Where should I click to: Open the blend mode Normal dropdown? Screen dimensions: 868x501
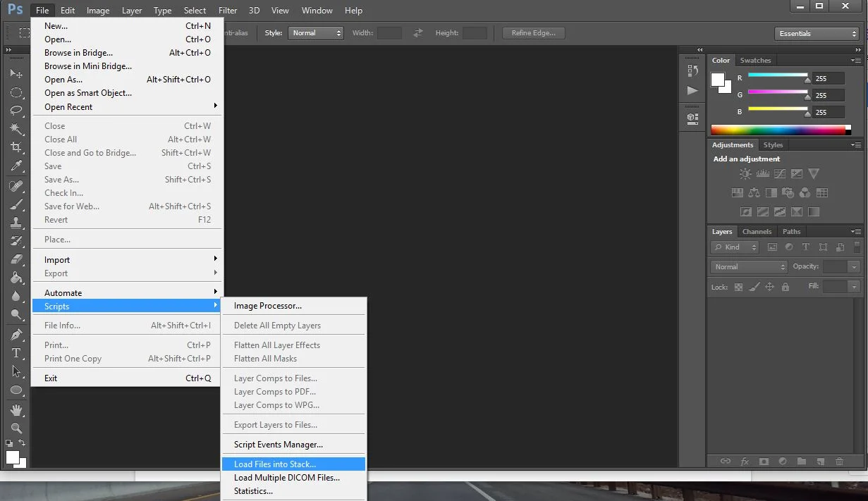coord(749,267)
